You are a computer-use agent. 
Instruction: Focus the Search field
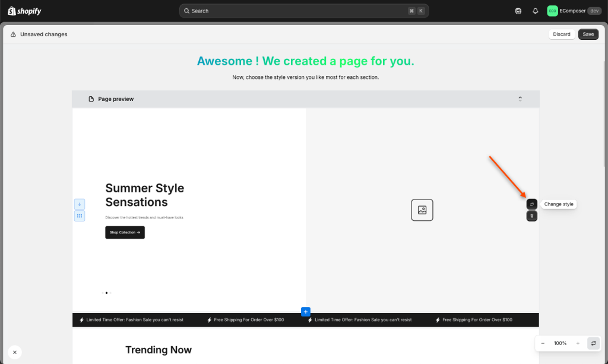304,11
